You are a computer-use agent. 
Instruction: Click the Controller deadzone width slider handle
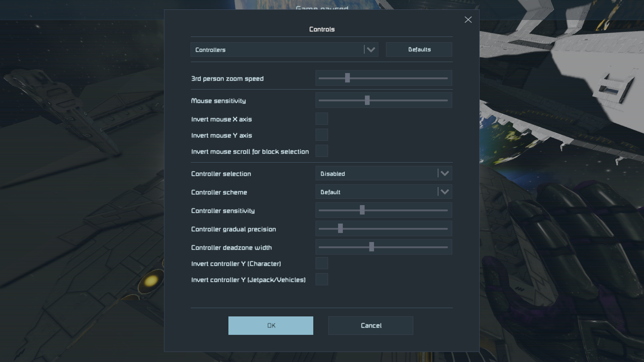click(372, 247)
